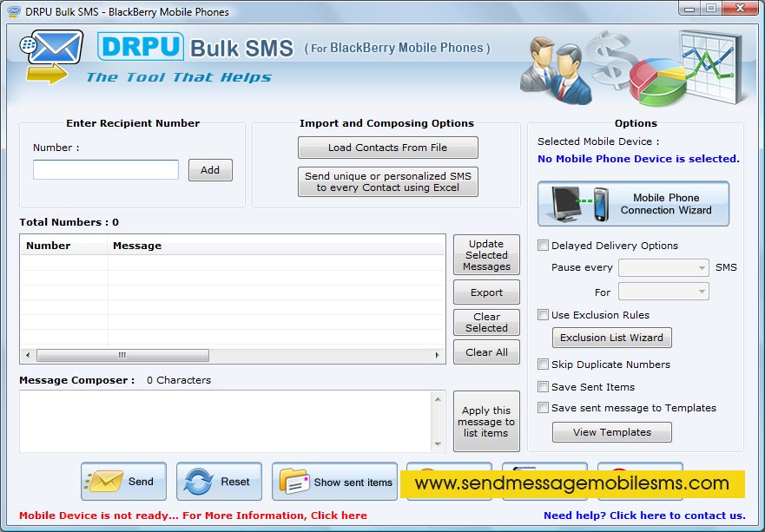
Task: Maximize the DRPU Bulk SMS window
Action: tap(711, 9)
